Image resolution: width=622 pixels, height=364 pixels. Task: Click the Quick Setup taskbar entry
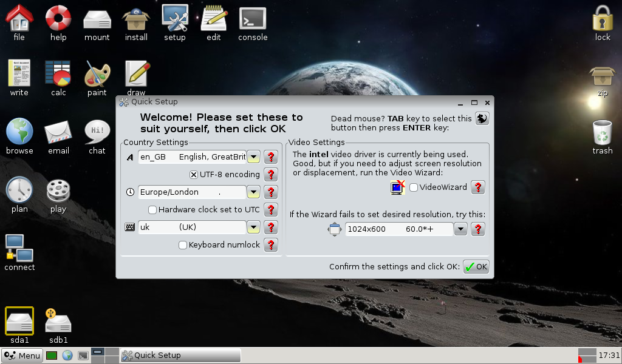180,356
